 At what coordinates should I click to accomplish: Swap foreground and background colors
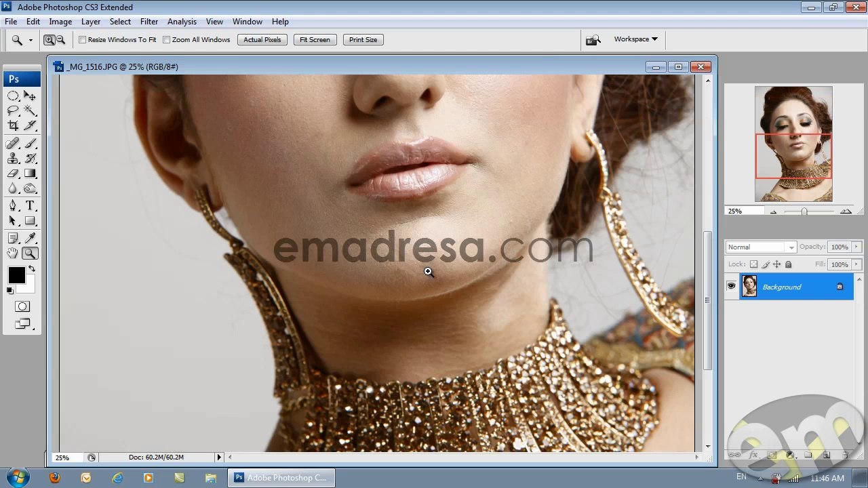[31, 269]
